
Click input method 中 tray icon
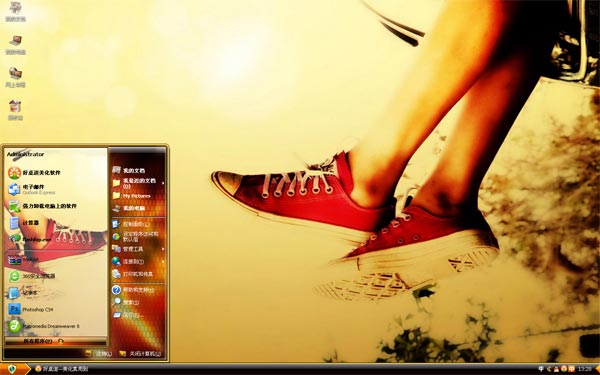(541, 369)
